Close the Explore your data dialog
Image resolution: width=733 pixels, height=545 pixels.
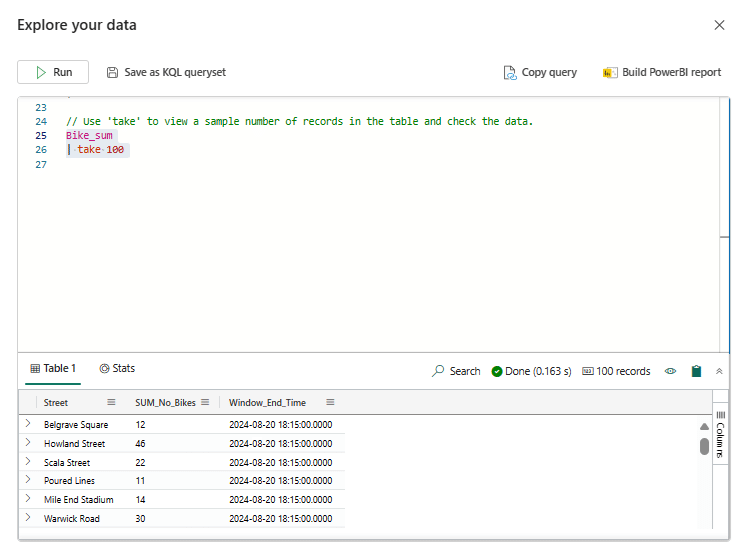point(719,25)
